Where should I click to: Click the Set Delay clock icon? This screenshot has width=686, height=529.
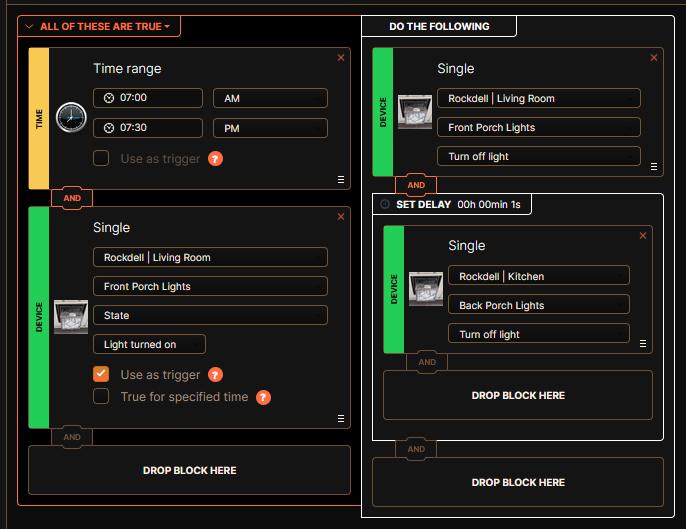click(x=385, y=204)
